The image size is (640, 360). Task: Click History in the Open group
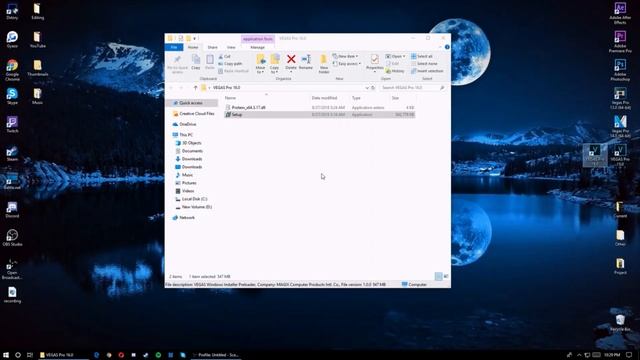tap(395, 71)
